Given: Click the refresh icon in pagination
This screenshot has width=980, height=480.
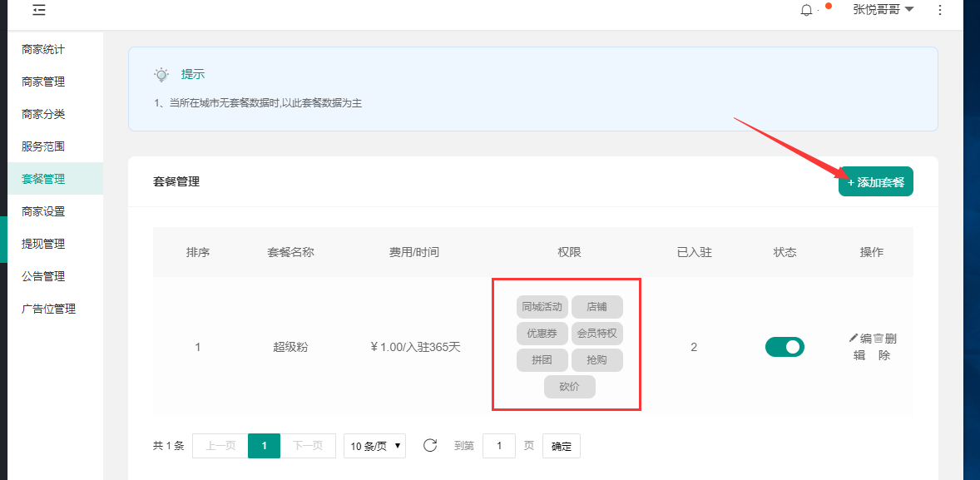Looking at the screenshot, I should (430, 446).
